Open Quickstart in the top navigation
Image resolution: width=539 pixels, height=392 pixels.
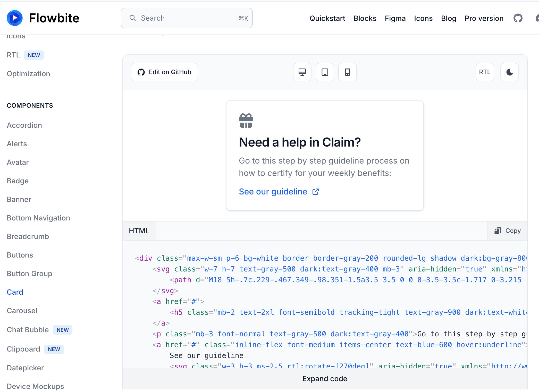pos(327,18)
